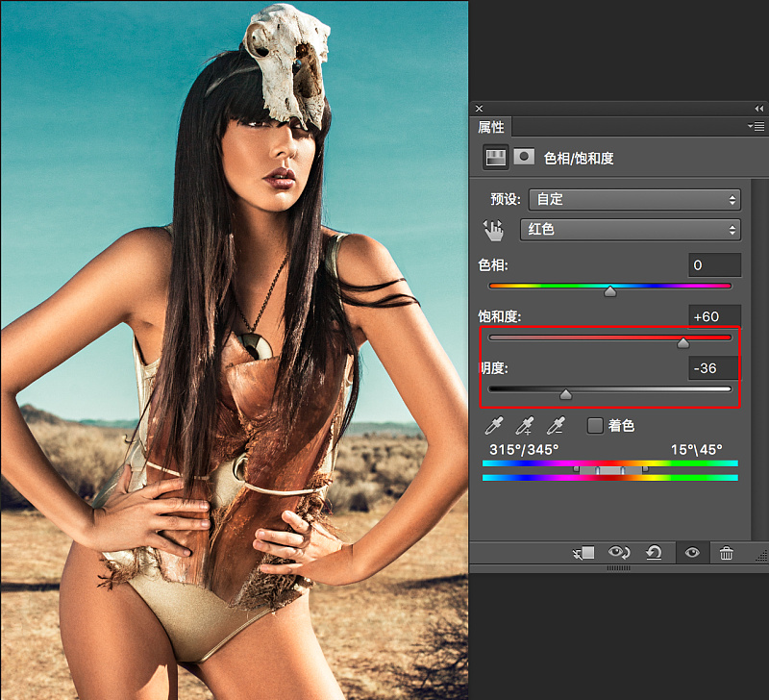Select the subtract-from-sample eyedropper tool
Viewport: 769px width, 700px height.
point(556,426)
